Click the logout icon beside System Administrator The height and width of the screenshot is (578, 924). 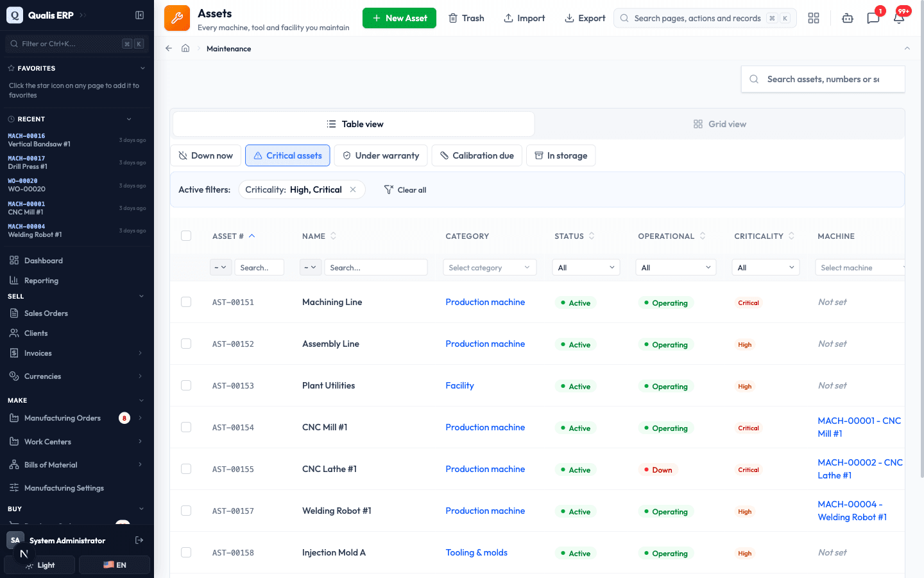(x=139, y=540)
